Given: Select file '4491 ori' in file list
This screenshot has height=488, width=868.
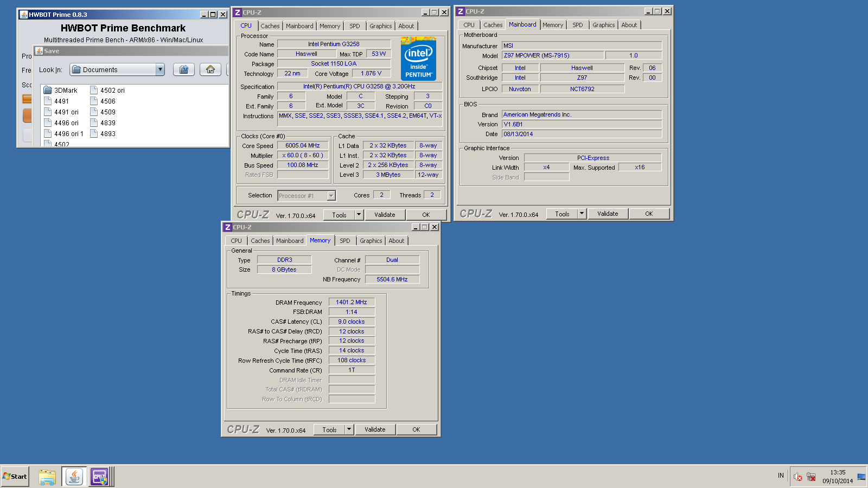Looking at the screenshot, I should [x=61, y=112].
